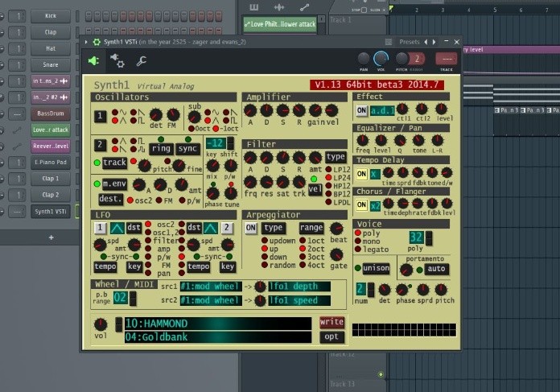
Task: Click the pitch range value 2
Action: point(417,59)
